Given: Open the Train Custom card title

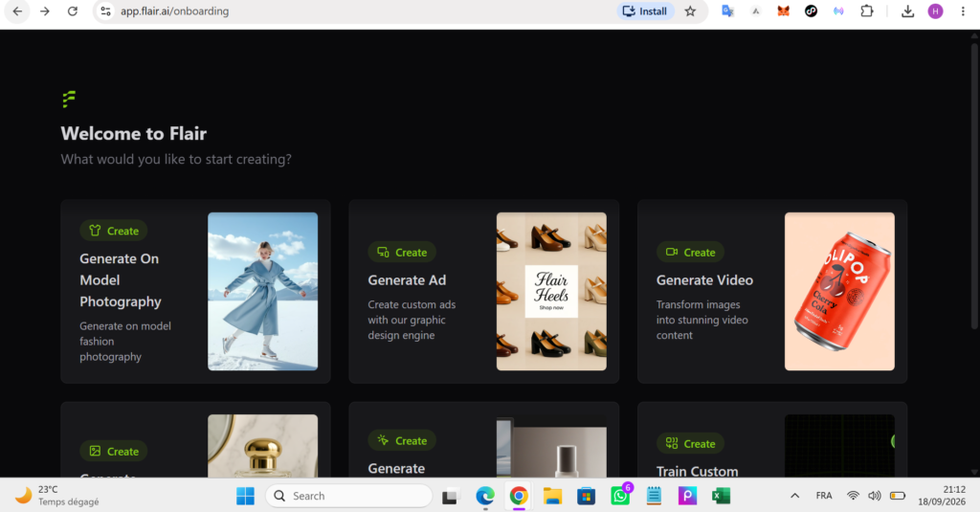Looking at the screenshot, I should (697, 471).
